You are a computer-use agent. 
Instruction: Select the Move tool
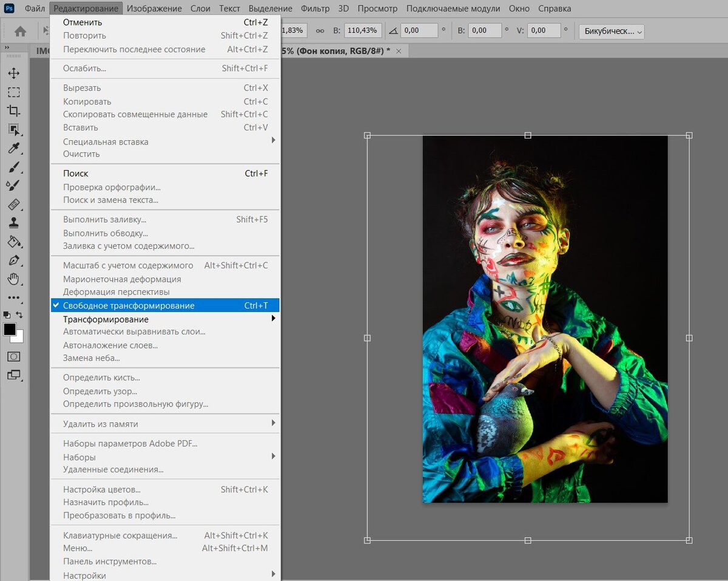(13, 73)
